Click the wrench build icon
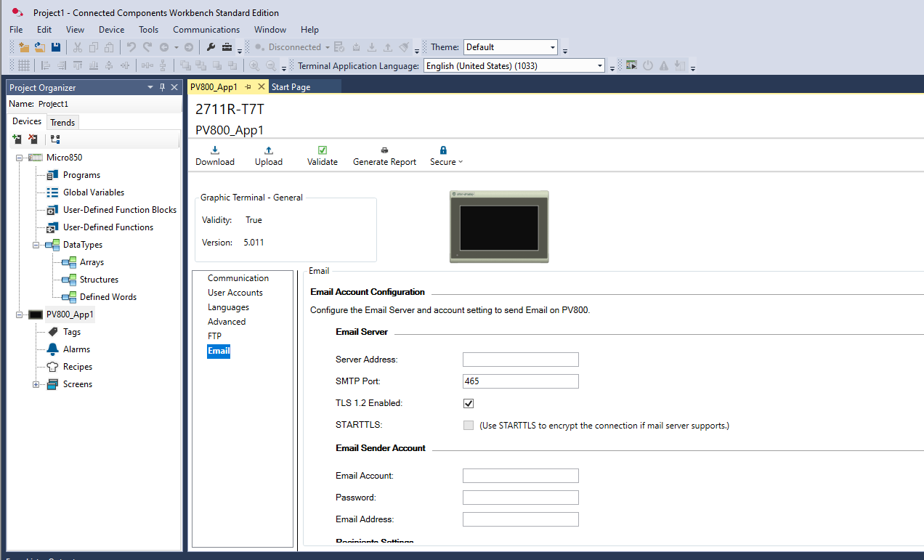Image resolution: width=924 pixels, height=560 pixels. pyautogui.click(x=211, y=47)
